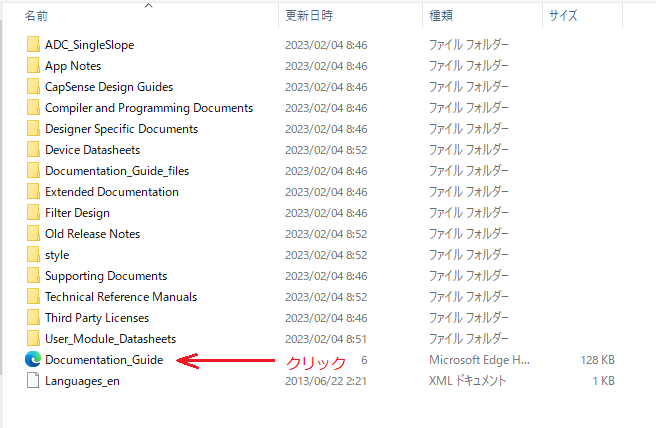
Task: Select the CapSense Design Guides name
Action: [109, 87]
